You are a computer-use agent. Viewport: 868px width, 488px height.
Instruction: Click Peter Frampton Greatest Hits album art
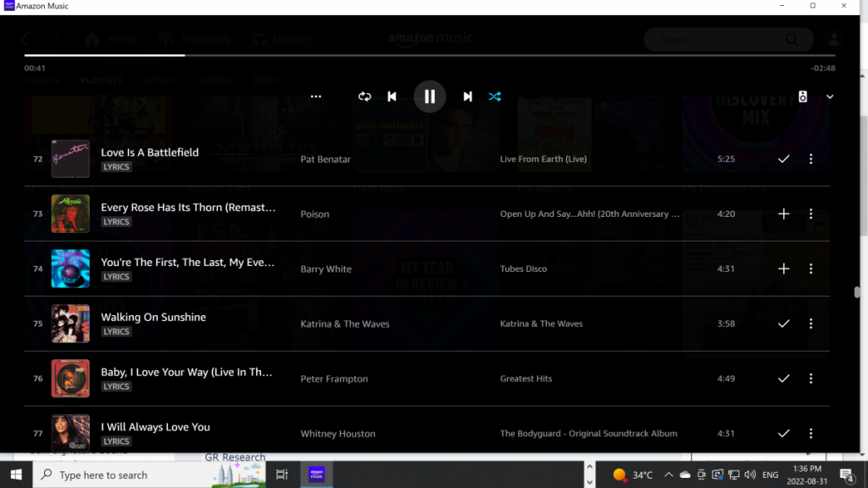tap(70, 379)
